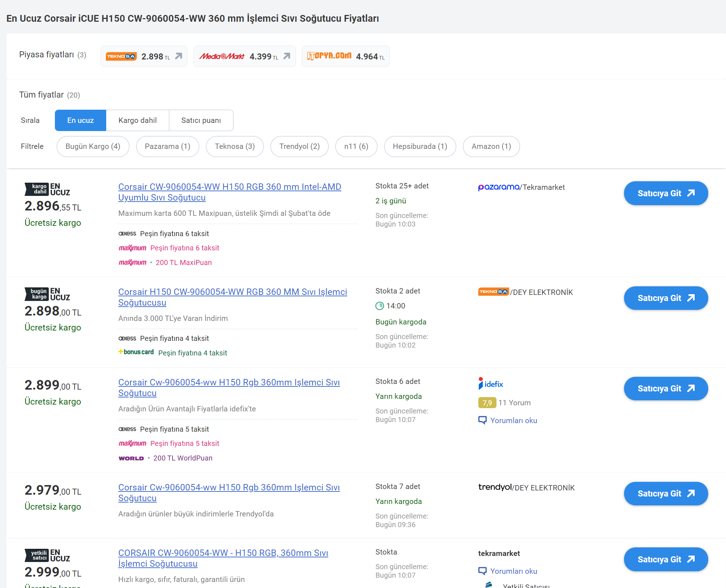Go to seller for Trendyol/DEY ELEKTRONİK offer
Viewport: 726px width, 588px height.
[666, 493]
